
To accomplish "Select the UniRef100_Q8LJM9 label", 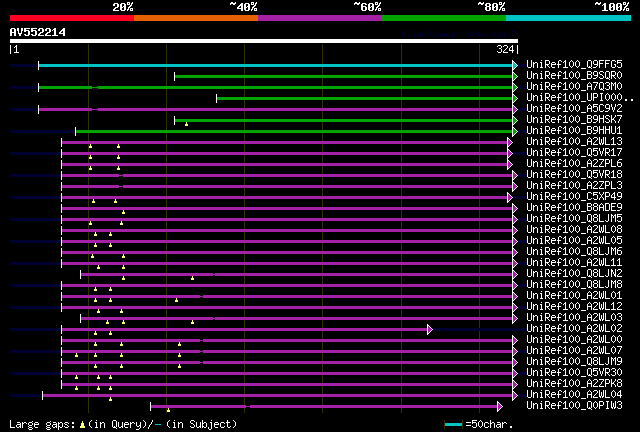I will click(x=574, y=362).
